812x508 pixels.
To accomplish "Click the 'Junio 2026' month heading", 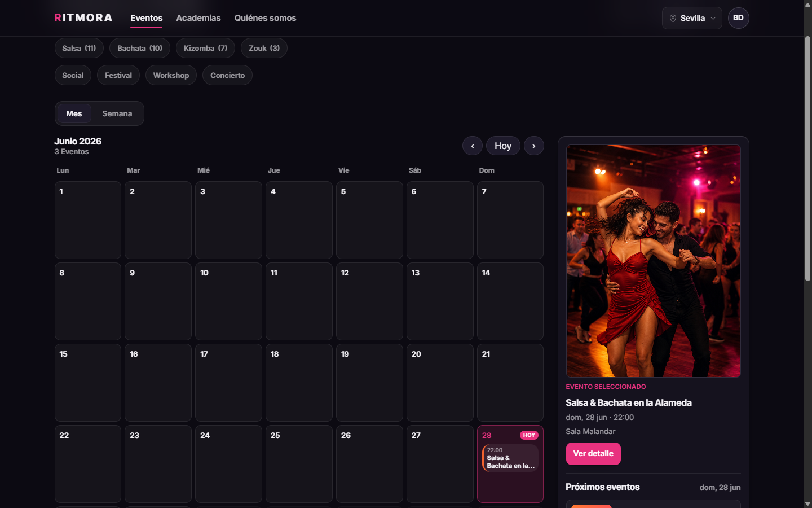I will pos(78,141).
